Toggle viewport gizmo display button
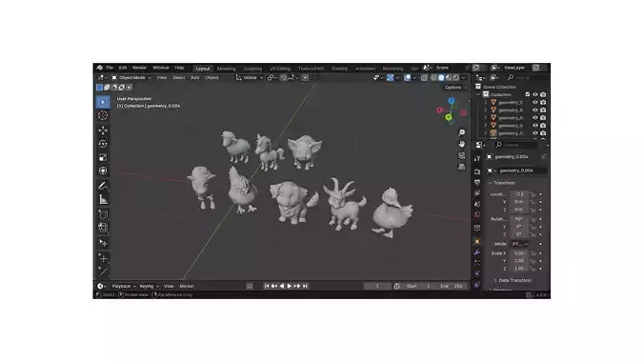 [x=390, y=78]
